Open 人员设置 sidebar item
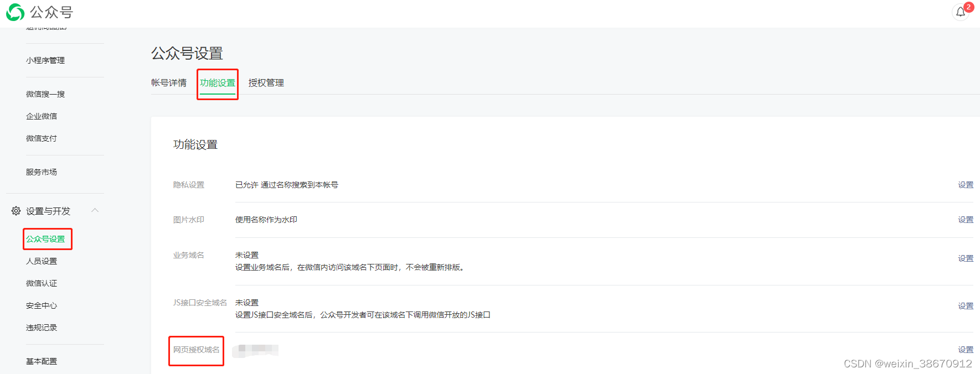This screenshot has width=980, height=374. click(x=42, y=261)
